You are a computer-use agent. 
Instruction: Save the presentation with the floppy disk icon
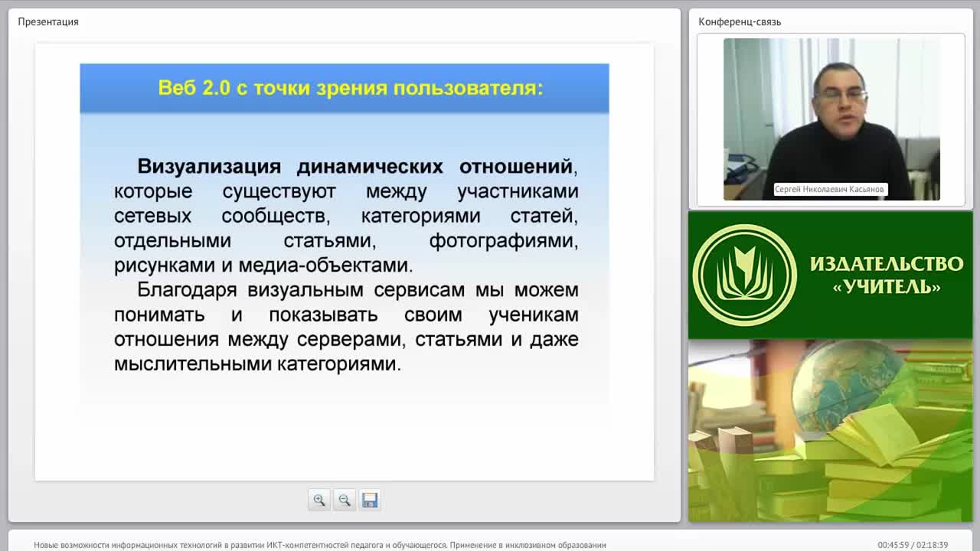tap(370, 500)
